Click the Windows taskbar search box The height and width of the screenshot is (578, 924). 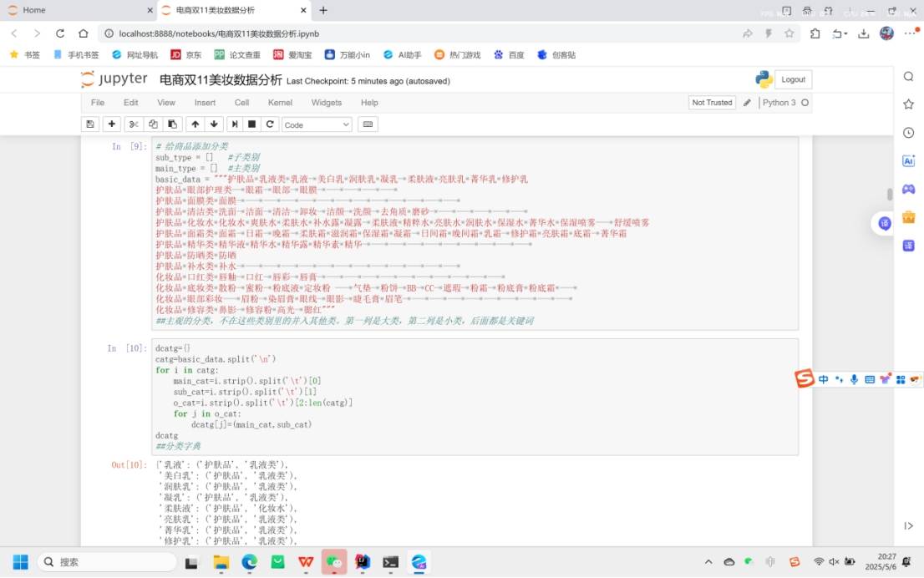coord(107,562)
